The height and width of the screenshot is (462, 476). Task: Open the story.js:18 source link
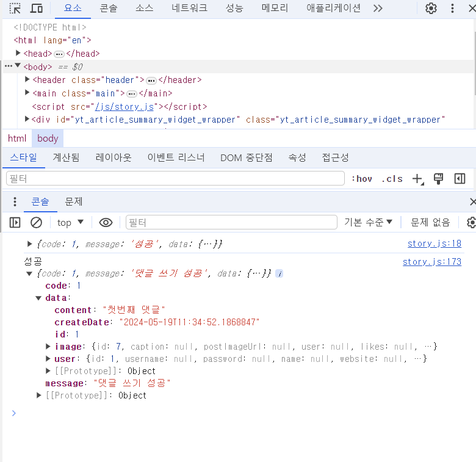coord(435,244)
